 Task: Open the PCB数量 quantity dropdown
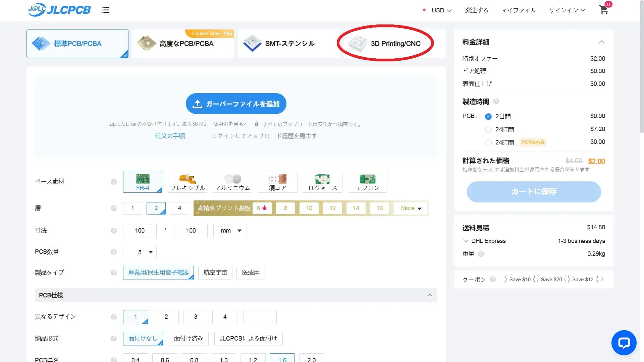point(140,252)
